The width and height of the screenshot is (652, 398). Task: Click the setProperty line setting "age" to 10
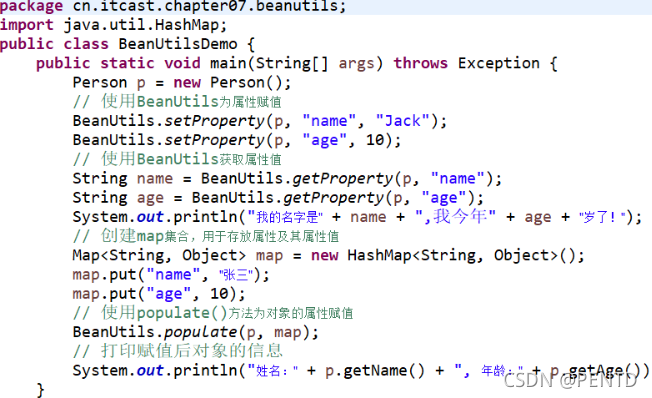tap(237, 140)
